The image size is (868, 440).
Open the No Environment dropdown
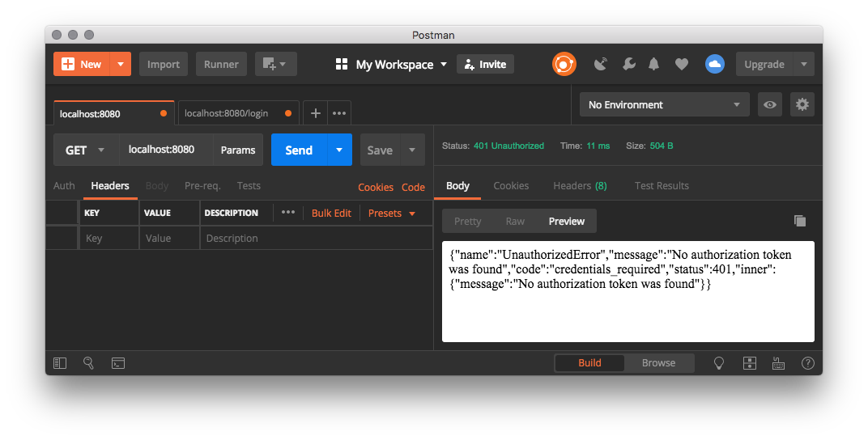664,104
